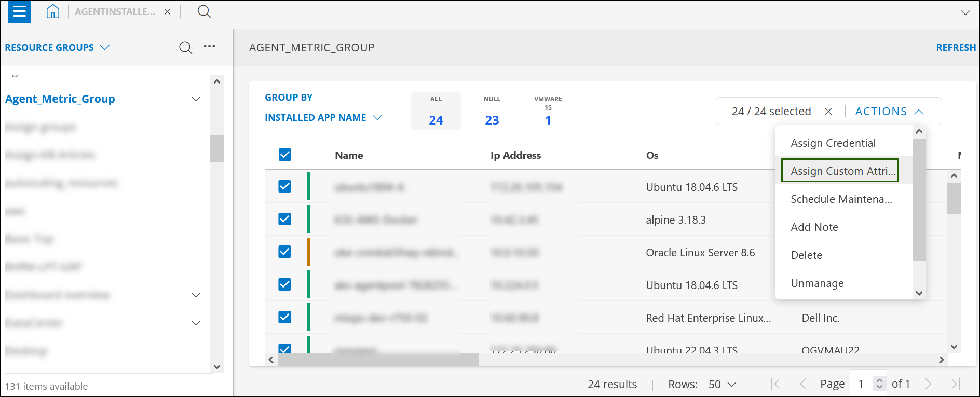980x397 pixels.
Task: Open the hamburger main menu
Action: [x=19, y=11]
